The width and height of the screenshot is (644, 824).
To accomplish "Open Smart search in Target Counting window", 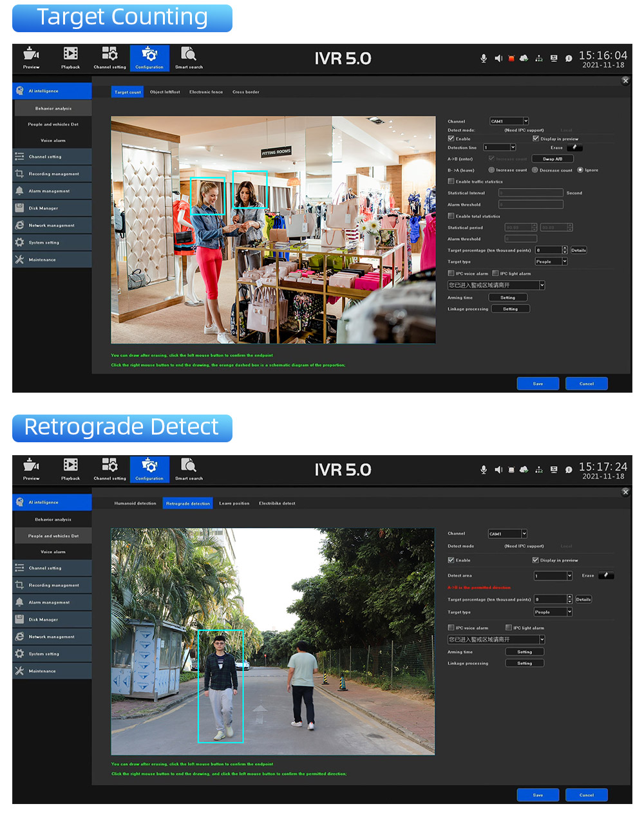I will click(189, 57).
